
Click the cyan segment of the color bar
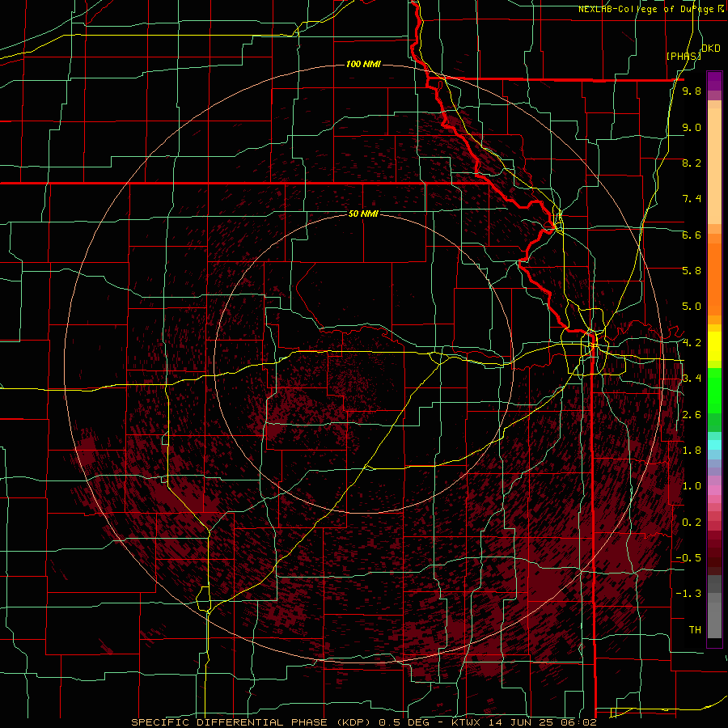tap(714, 445)
